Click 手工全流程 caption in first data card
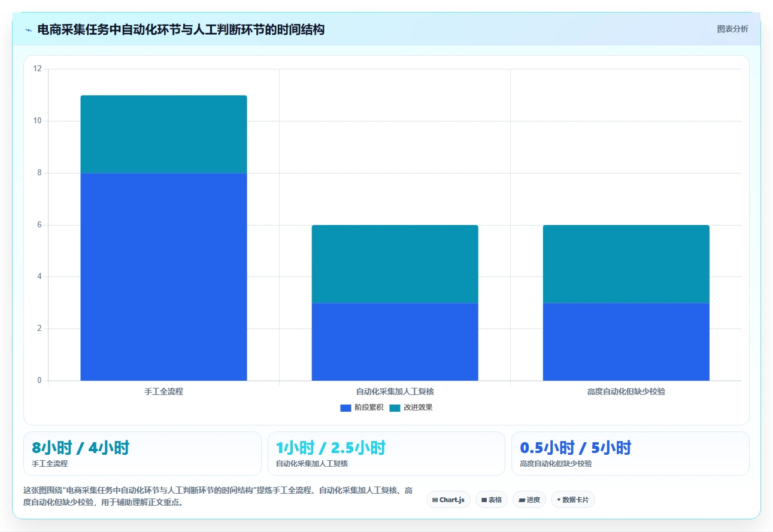The height and width of the screenshot is (532, 773). 50,464
